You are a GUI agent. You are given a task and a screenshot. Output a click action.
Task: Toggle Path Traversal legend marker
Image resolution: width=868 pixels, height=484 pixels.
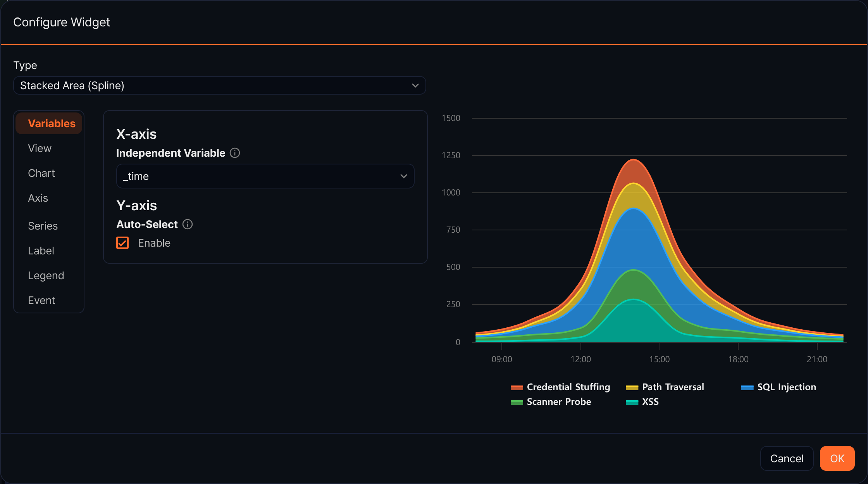tap(632, 387)
